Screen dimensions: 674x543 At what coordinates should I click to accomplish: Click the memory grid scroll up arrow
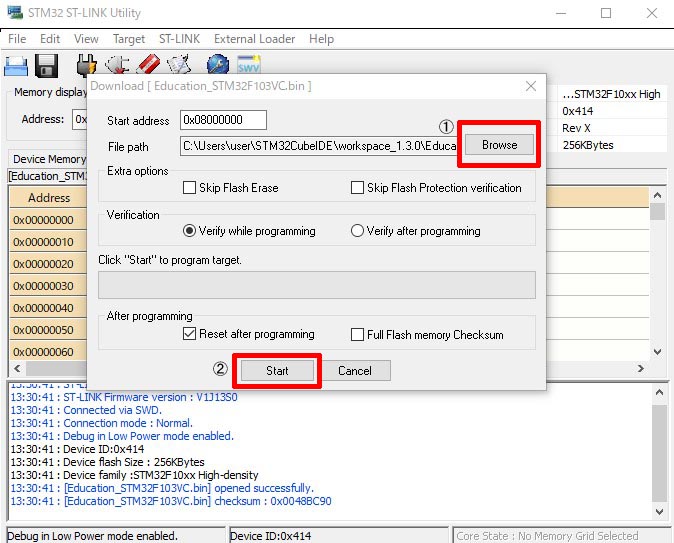tap(657, 195)
